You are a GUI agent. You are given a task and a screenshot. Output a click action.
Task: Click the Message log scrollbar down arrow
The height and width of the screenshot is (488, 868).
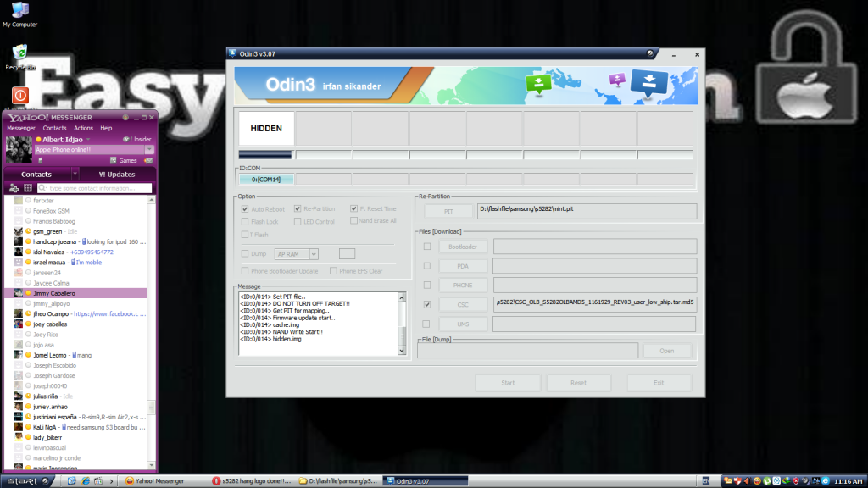point(402,351)
